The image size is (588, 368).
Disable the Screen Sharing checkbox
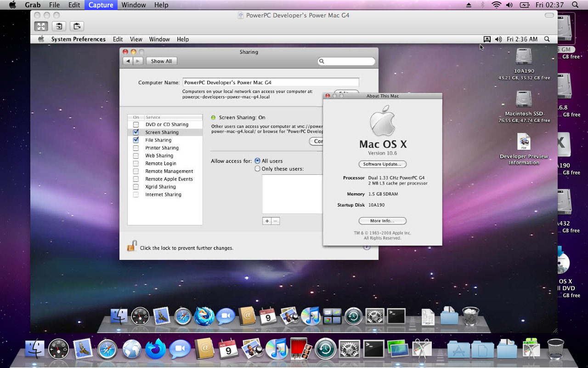(136, 132)
